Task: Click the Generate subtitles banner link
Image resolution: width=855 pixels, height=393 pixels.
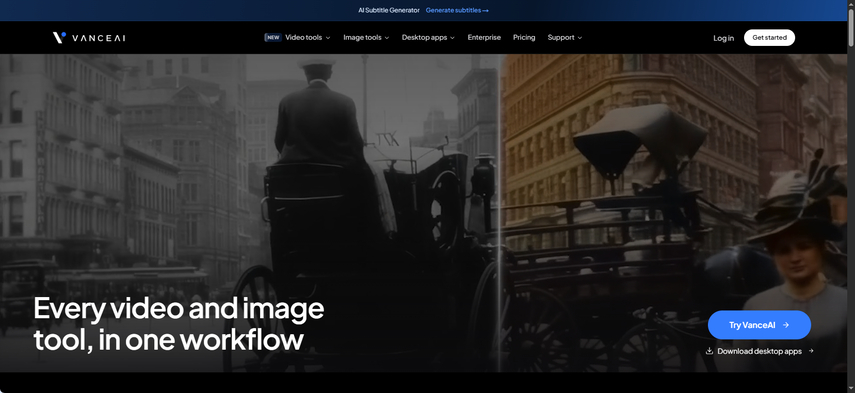Action: (x=457, y=10)
